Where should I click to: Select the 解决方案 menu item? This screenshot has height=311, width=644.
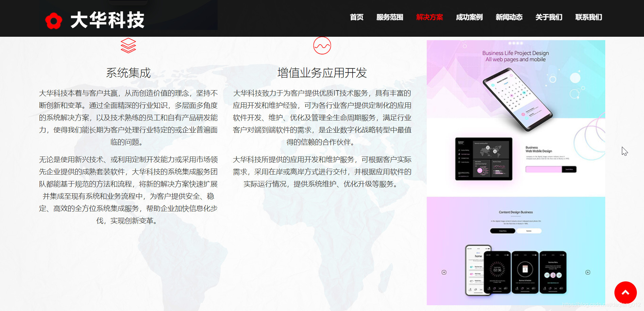coord(429,17)
